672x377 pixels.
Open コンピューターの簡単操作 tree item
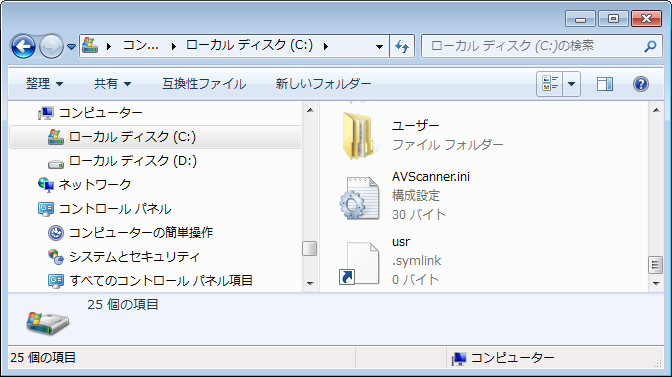click(x=141, y=233)
